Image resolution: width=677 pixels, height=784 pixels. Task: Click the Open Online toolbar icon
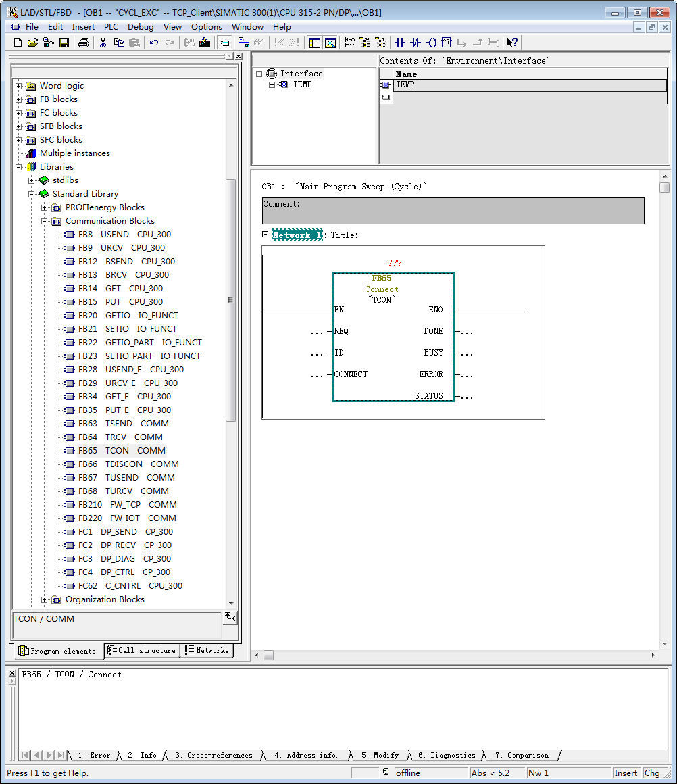tap(49, 43)
